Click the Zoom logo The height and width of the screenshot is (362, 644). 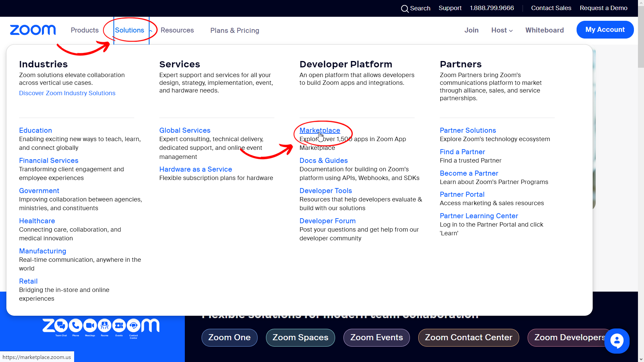(33, 30)
